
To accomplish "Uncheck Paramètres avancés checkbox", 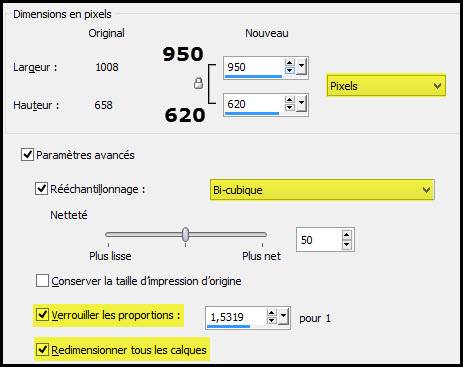I will coord(27,155).
